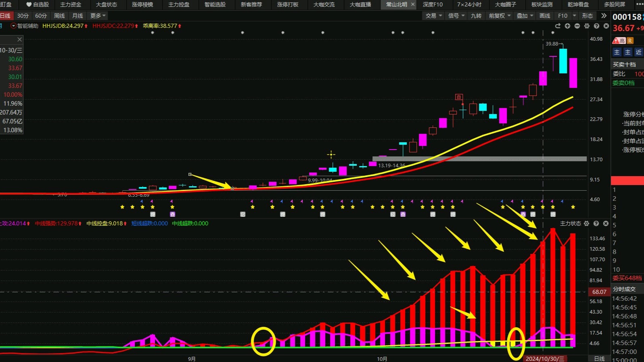Image resolution: width=644 pixels, height=362 pixels.
Task: Close the 主力状态 indicator panel
Action: coord(606,223)
